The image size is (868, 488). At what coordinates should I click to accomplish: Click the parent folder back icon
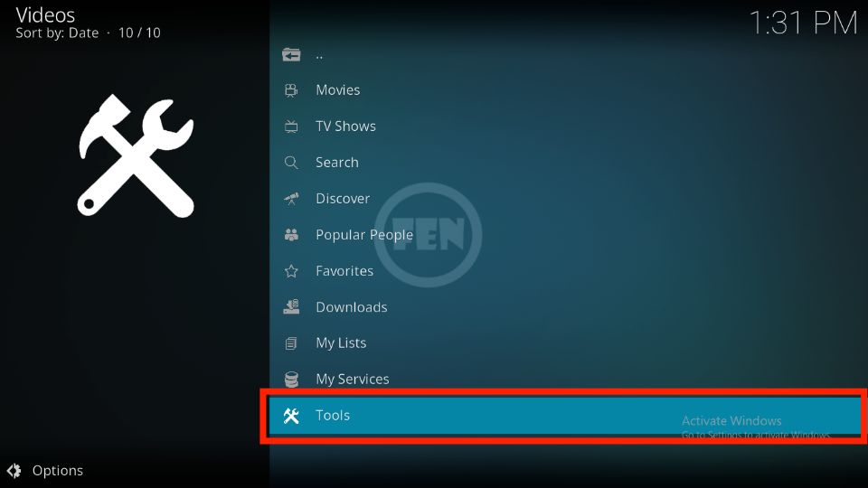pyautogui.click(x=291, y=55)
